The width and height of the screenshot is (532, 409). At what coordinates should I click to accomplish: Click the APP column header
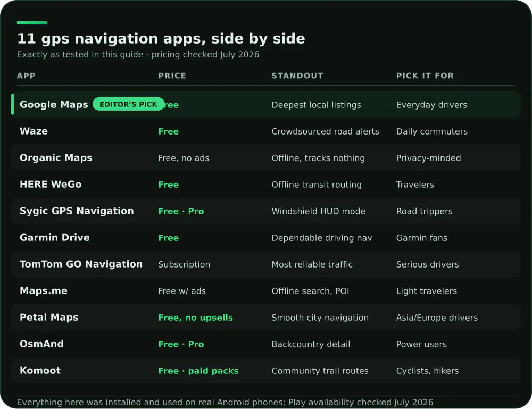click(26, 76)
